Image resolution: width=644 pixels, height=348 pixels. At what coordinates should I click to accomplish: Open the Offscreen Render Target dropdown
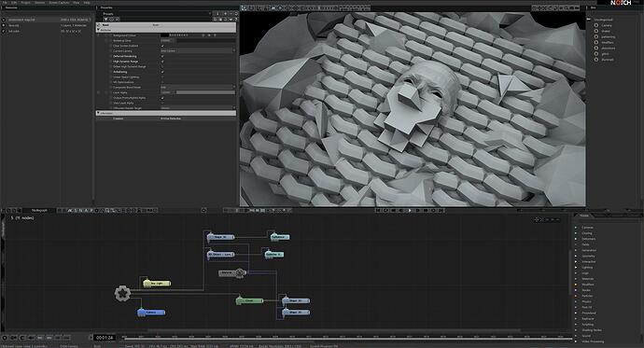pyautogui.click(x=198, y=108)
